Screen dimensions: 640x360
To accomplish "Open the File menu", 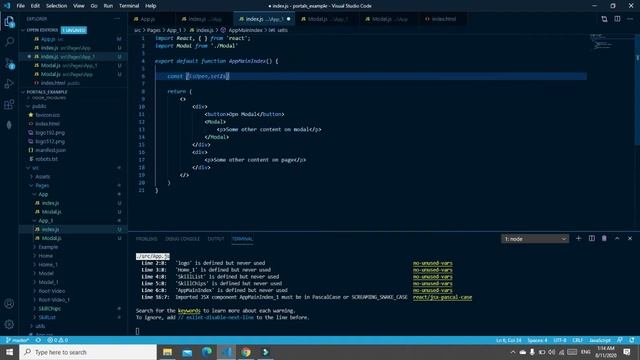I will (20, 6).
